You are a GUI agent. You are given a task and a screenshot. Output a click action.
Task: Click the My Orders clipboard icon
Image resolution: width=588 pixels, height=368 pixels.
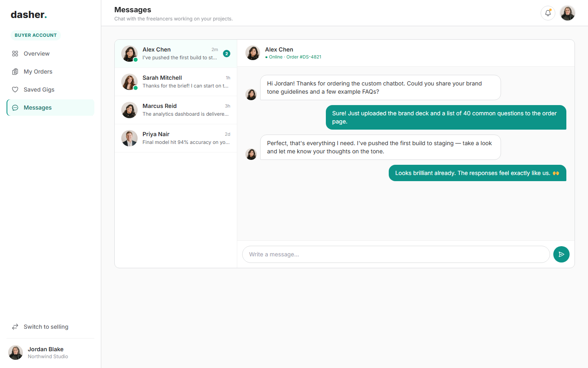[15, 72]
